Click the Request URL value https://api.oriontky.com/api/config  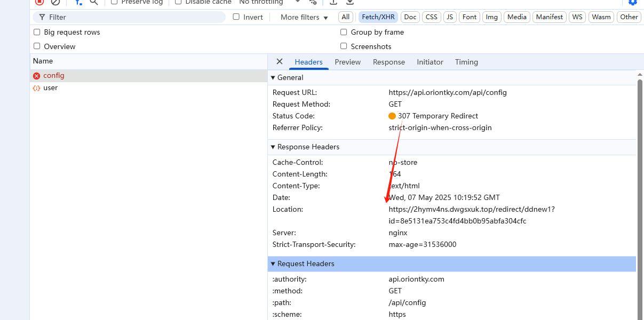pos(448,92)
